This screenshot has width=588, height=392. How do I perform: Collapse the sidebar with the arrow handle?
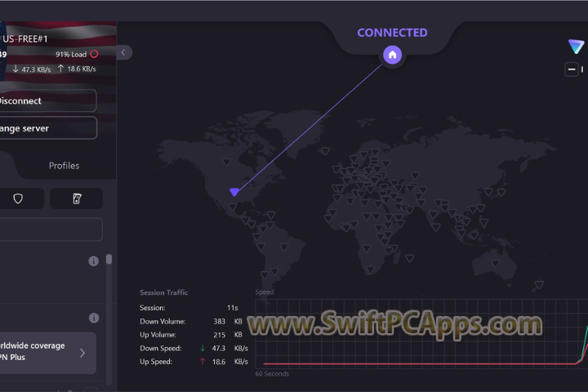pos(123,52)
